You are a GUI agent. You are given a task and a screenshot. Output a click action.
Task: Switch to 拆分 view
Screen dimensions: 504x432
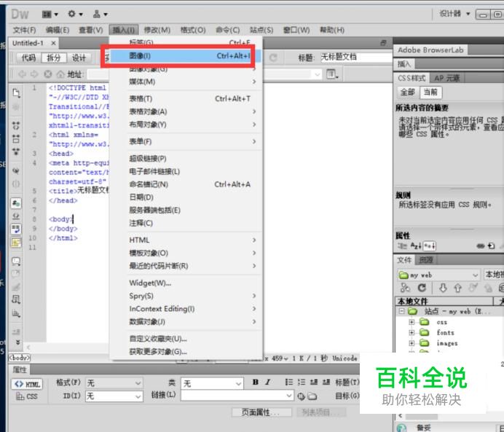coord(54,58)
